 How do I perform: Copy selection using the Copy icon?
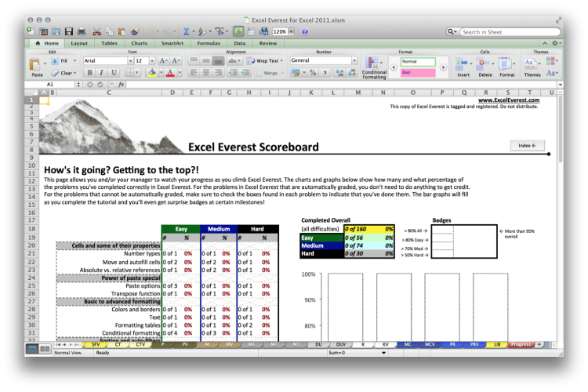(110, 31)
